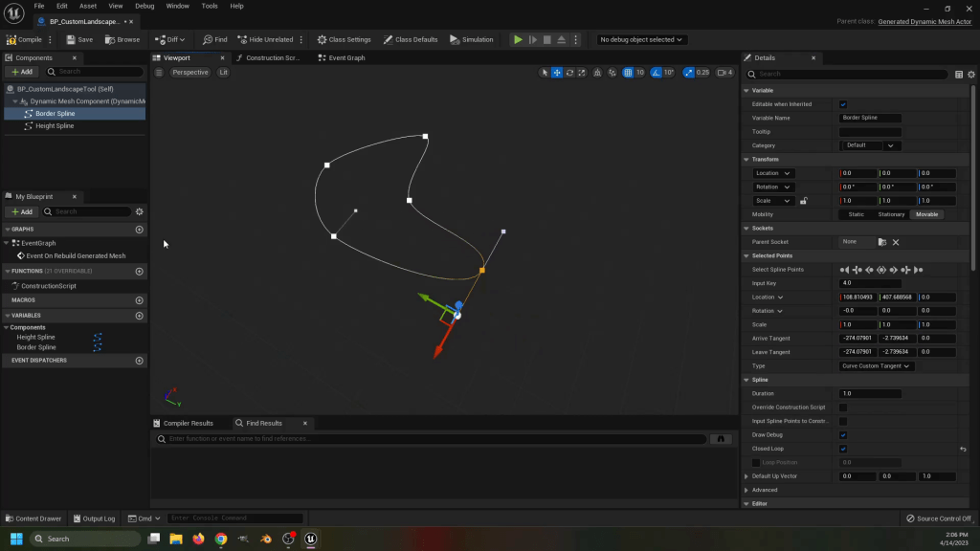The image size is (980, 551).
Task: Set Mobility to Static
Action: [x=856, y=214]
